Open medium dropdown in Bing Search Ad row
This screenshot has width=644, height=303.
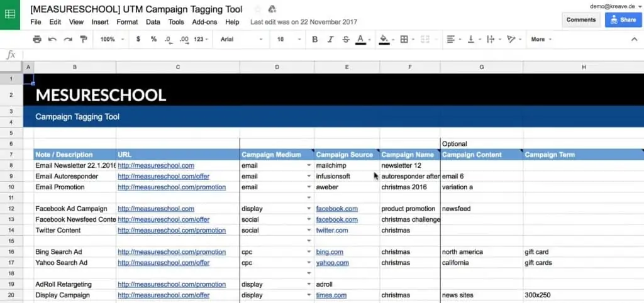click(x=309, y=251)
